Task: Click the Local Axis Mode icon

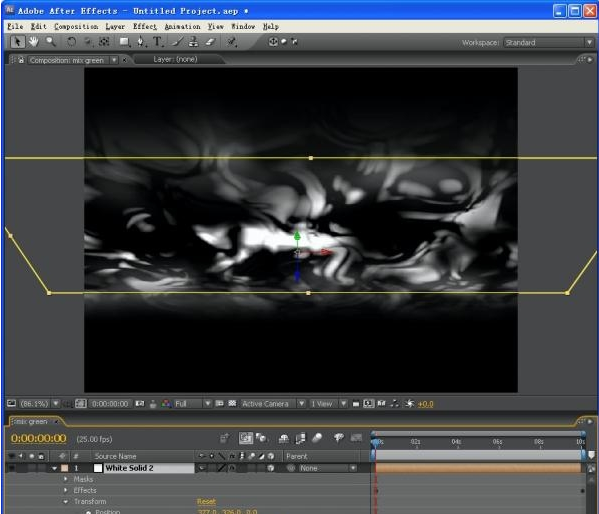Action: [273, 41]
